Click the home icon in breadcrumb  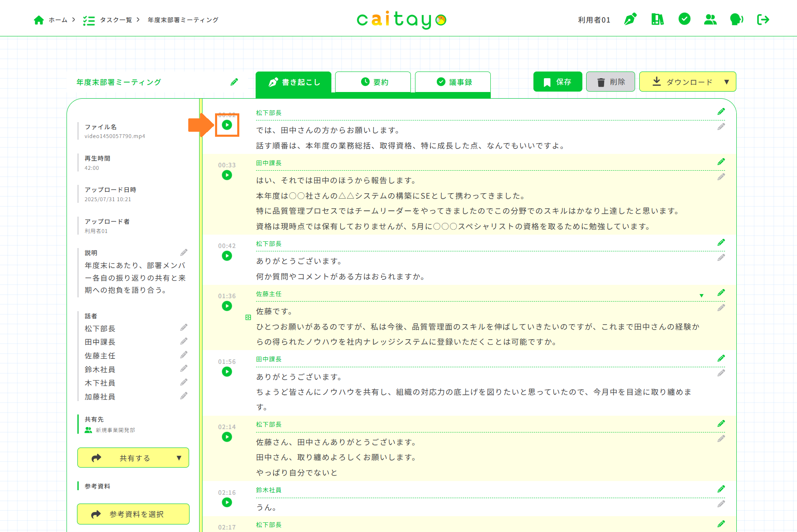[39, 20]
